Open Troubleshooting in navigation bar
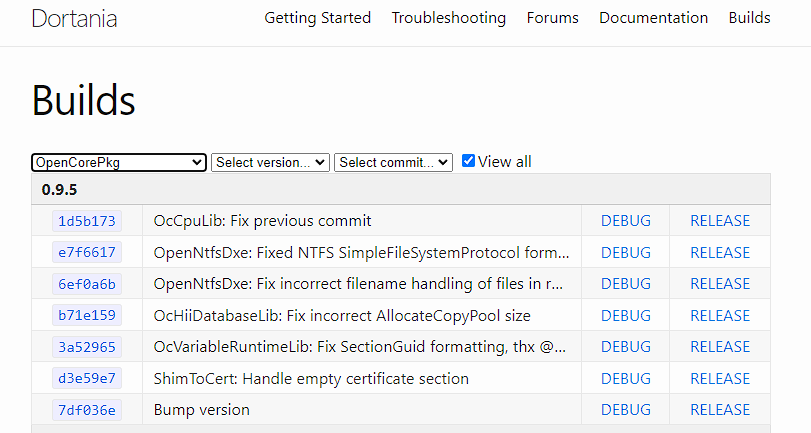This screenshot has width=811, height=433. (x=448, y=18)
